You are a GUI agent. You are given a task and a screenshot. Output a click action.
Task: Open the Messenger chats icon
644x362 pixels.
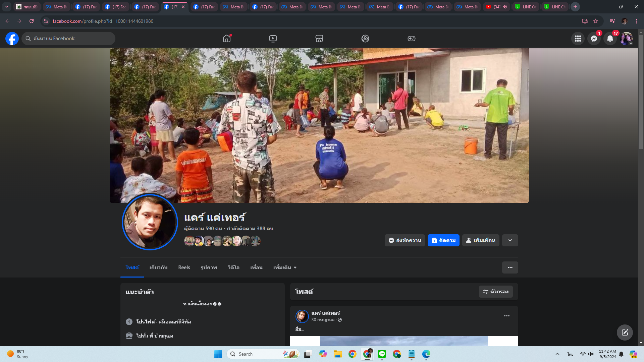tap(594, 39)
